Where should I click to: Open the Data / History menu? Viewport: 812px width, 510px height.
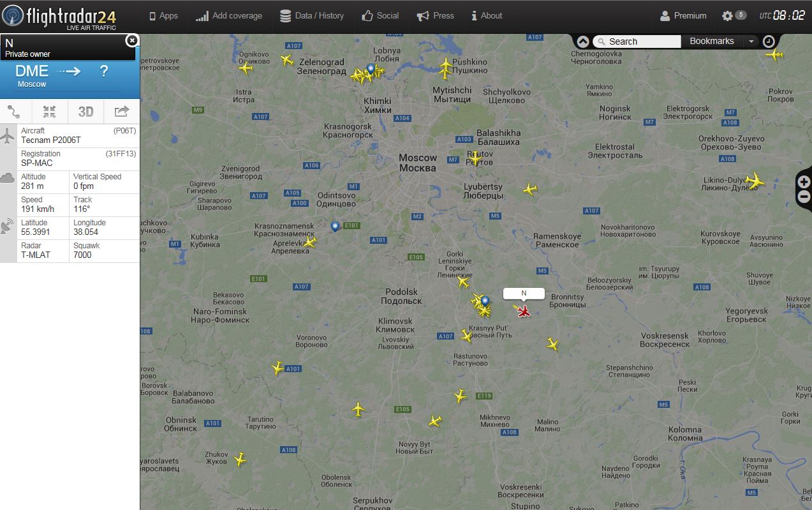[312, 15]
